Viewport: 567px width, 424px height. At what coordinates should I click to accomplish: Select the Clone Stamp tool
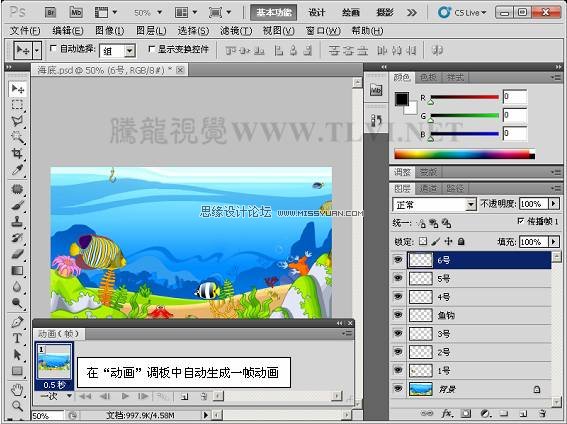pos(17,222)
